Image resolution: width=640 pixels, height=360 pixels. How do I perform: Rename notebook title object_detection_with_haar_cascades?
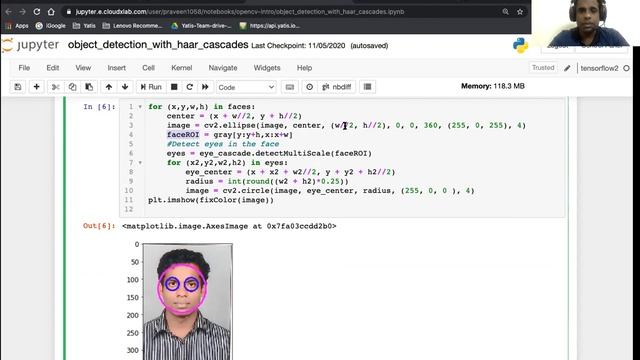pyautogui.click(x=158, y=45)
